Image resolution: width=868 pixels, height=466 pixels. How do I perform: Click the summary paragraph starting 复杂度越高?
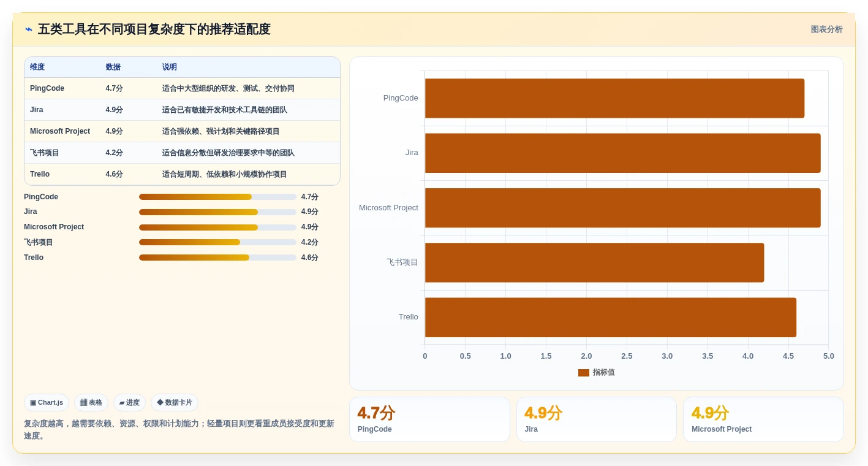pos(179,430)
